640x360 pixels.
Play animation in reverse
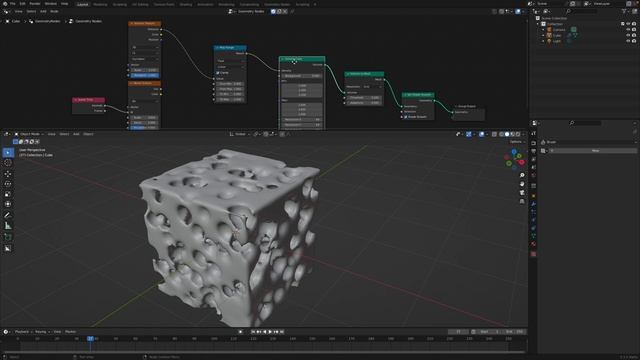tap(264, 332)
